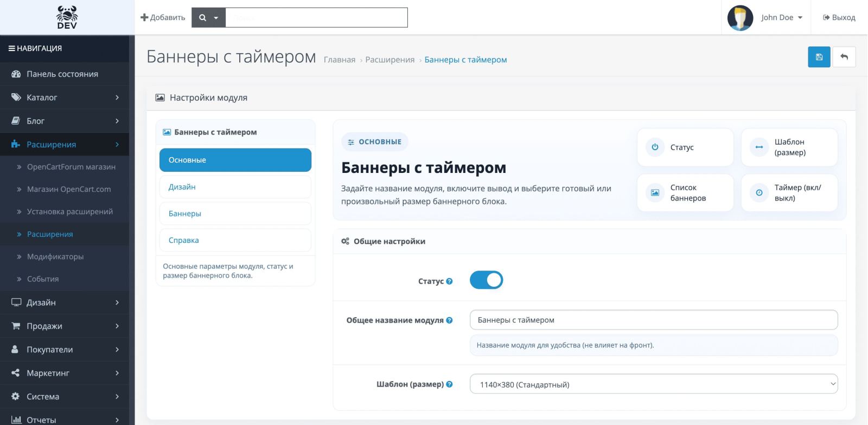
Task: Click the DEV crab logo
Action: point(67,17)
